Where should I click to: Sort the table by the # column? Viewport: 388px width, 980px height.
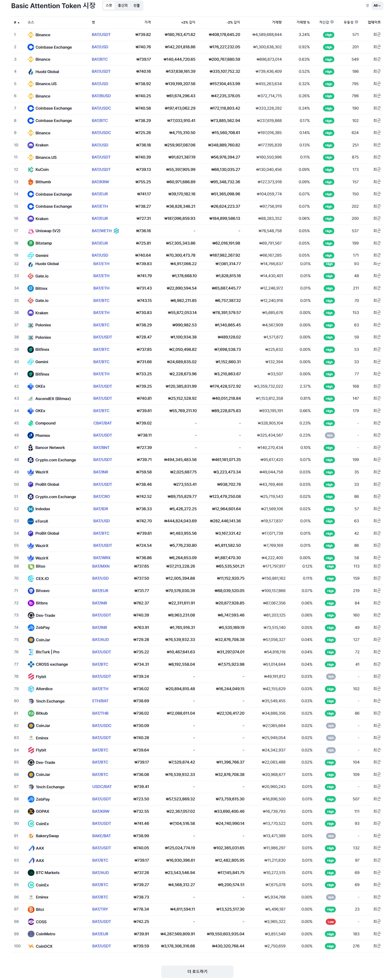(16, 22)
